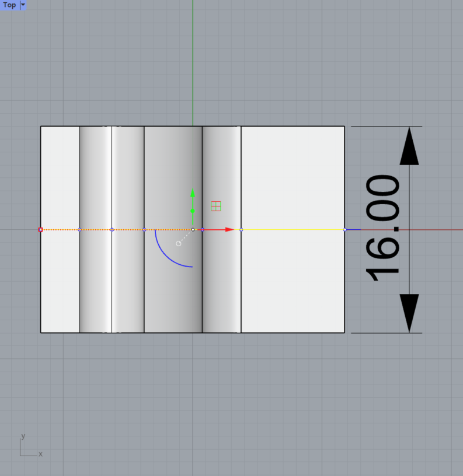This screenshot has height=476, width=463.
Task: Click the gumball green scale handle dot
Action: pos(193,211)
